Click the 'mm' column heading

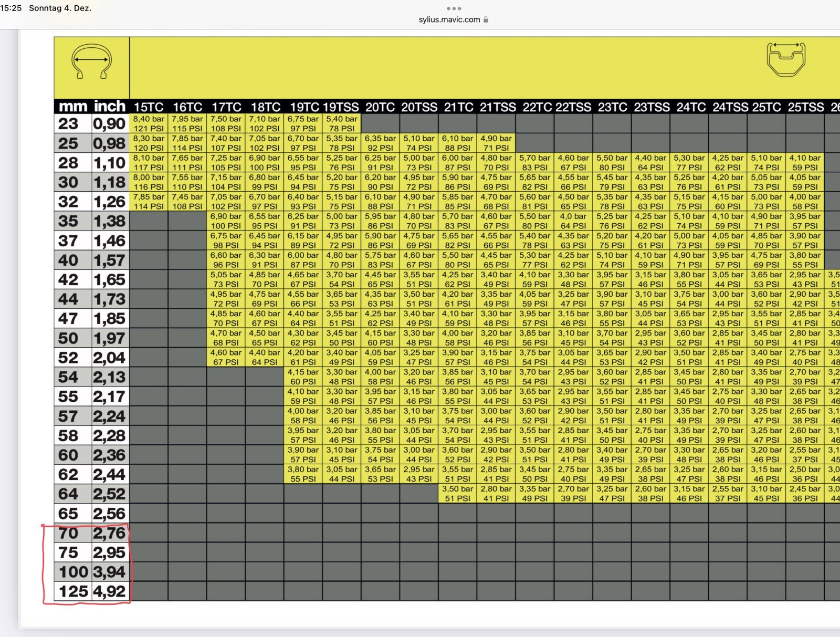pyautogui.click(x=73, y=107)
